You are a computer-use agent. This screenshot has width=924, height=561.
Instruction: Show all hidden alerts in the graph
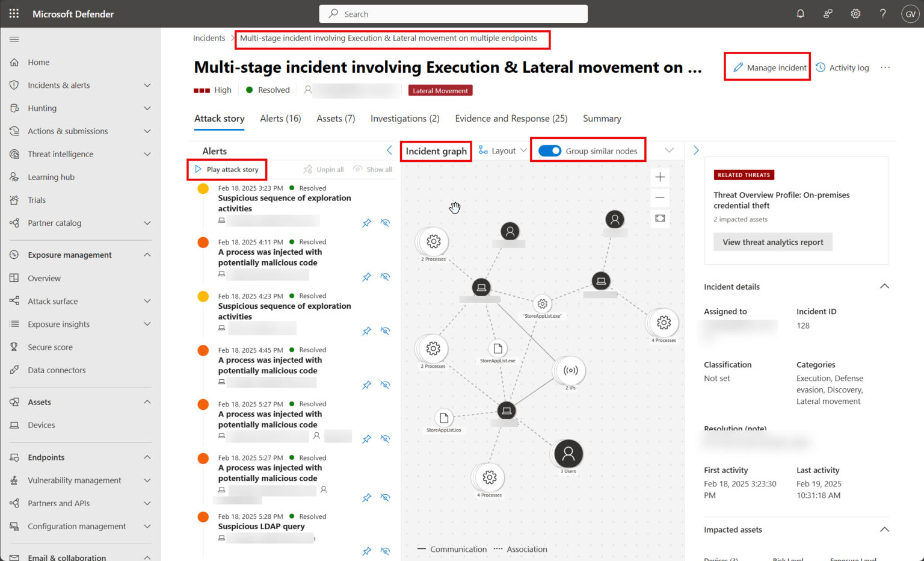coord(372,169)
